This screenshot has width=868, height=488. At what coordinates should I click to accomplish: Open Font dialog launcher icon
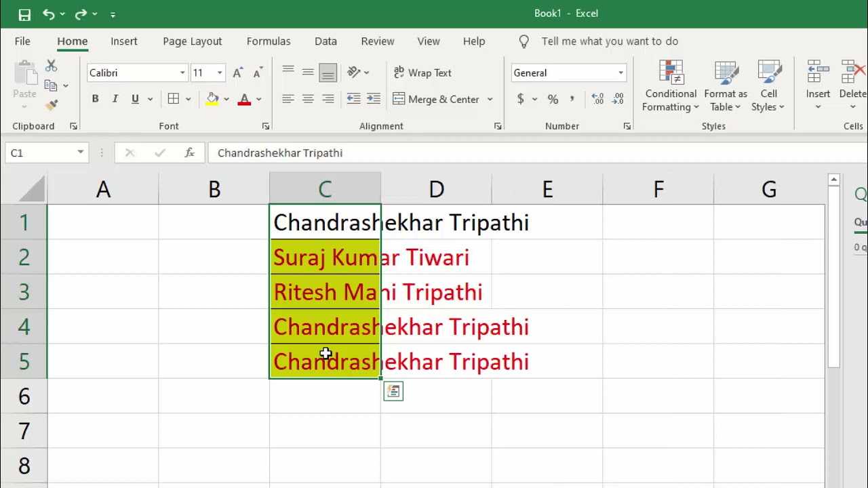point(266,126)
